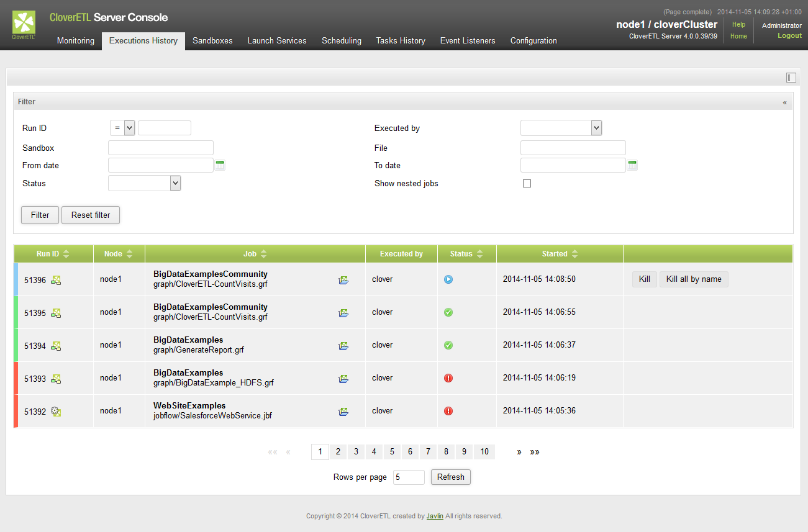Click the job type icon for run 51396
This screenshot has height=532, width=808.
coord(56,280)
